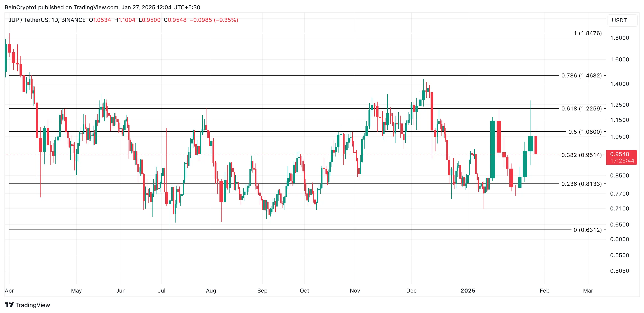The height and width of the screenshot is (313, 644).
Task: Click the −0.0985 (−9.35%) change value
Action: (214, 20)
